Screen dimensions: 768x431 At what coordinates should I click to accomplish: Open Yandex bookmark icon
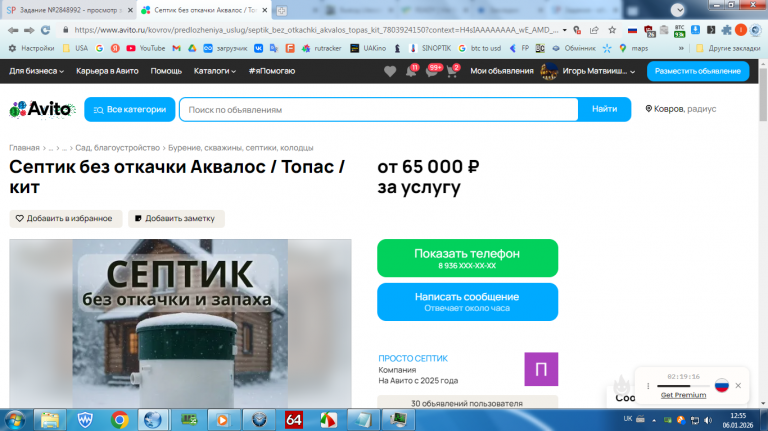coord(115,48)
